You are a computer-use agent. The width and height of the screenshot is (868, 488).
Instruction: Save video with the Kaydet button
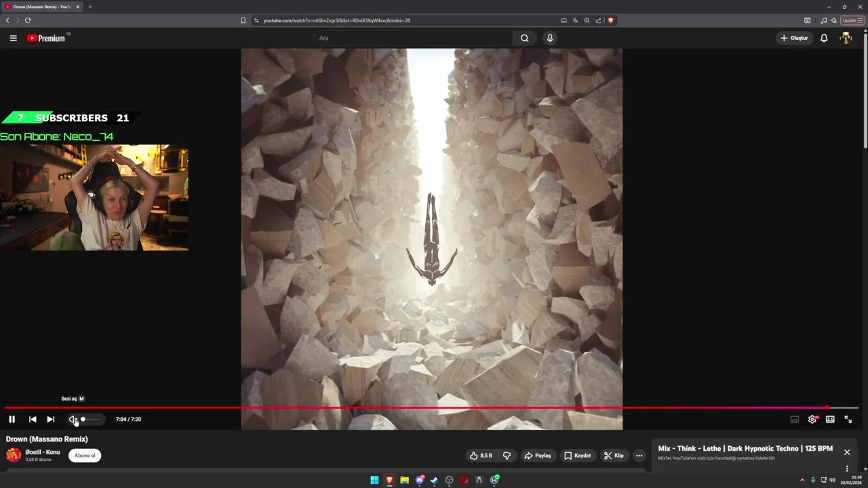pos(578,455)
